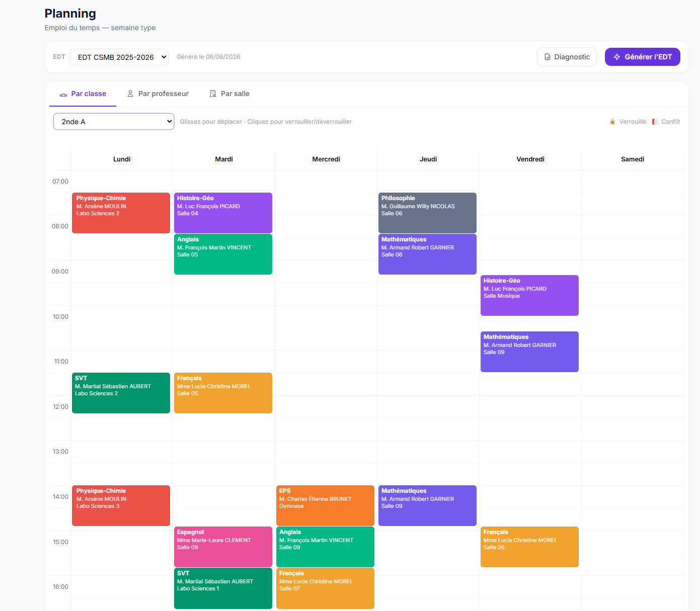Screen dimensions: 700x611
Task: Click the Lundi column header
Action: point(122,159)
